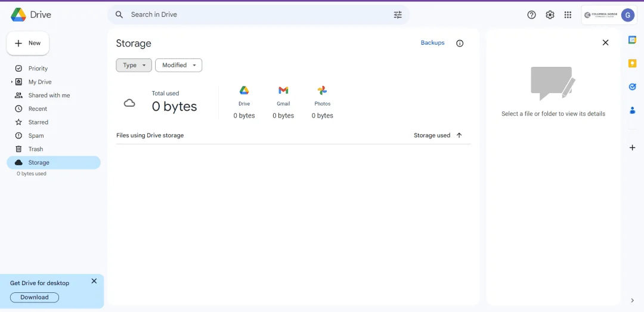Screen dimensions: 644x312
Task: Click the Drive storage icon
Action: (244, 91)
